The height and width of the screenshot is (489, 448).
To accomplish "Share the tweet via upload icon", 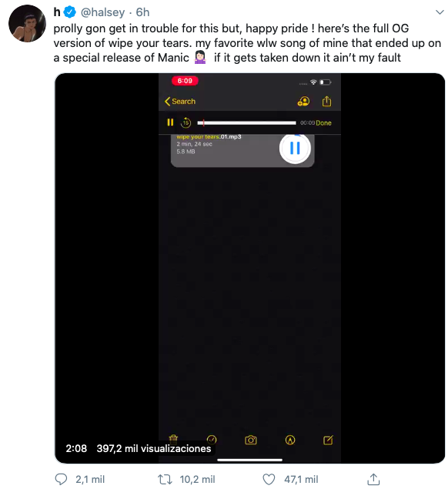I will pyautogui.click(x=373, y=479).
